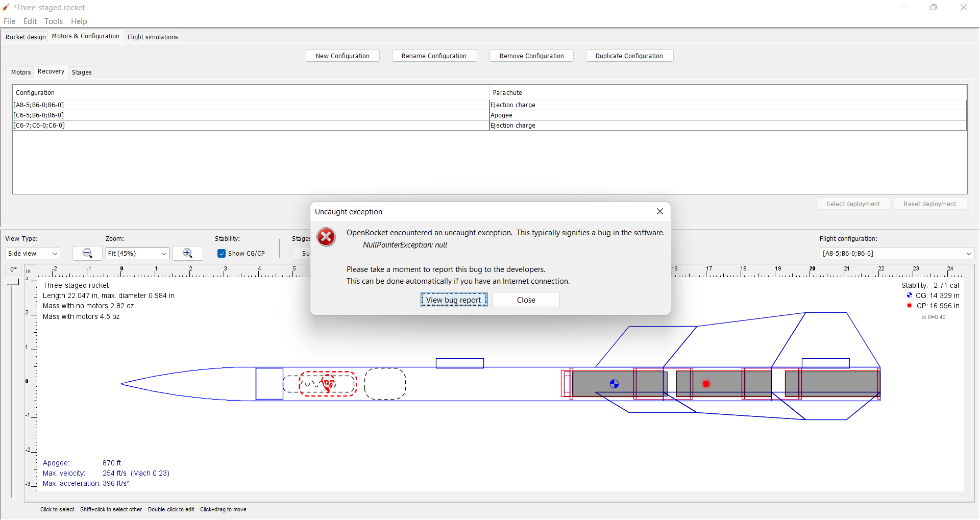The width and height of the screenshot is (980, 520).
Task: Click the OpenRocket app icon in title bar
Action: click(6, 7)
